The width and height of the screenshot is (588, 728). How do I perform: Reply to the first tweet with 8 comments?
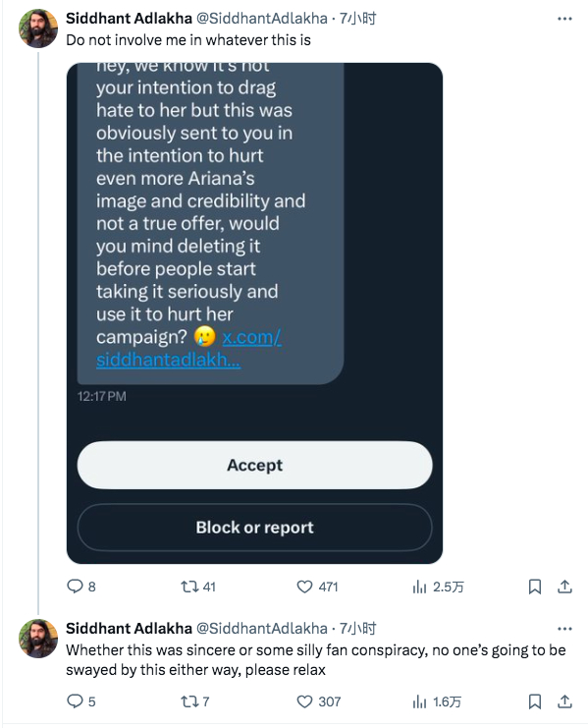pyautogui.click(x=81, y=587)
